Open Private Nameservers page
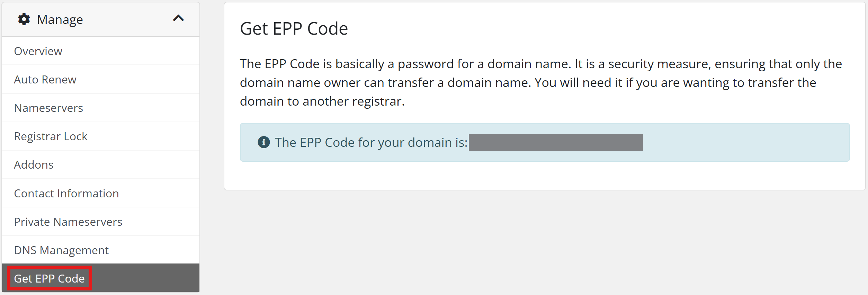The image size is (868, 295). click(68, 222)
